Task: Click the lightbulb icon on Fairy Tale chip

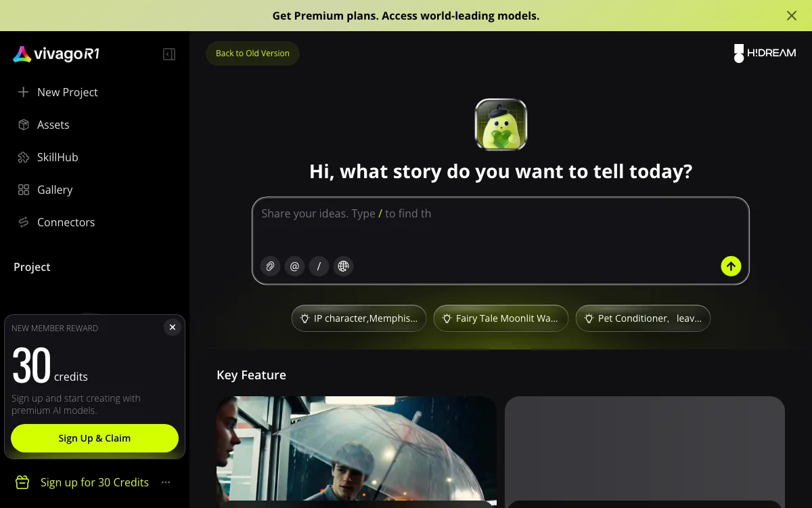Action: [x=447, y=318]
